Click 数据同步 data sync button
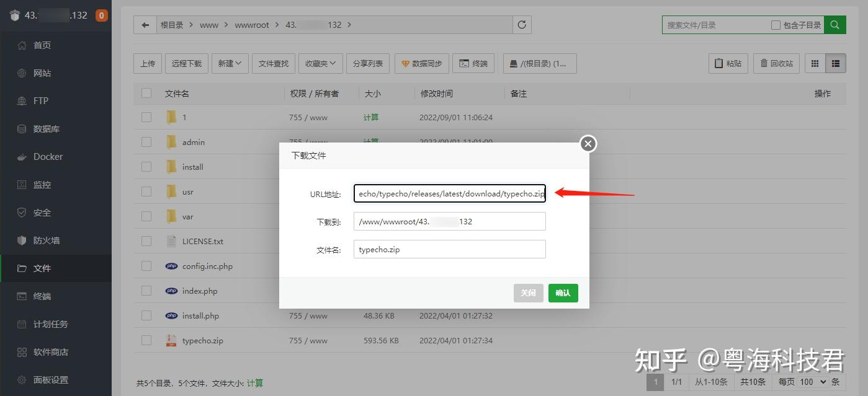The height and width of the screenshot is (396, 868). click(x=422, y=63)
